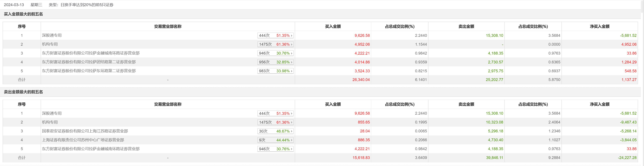Click 净买入金额 header in the buy table
This screenshot has height=166, width=644.
click(599, 26)
